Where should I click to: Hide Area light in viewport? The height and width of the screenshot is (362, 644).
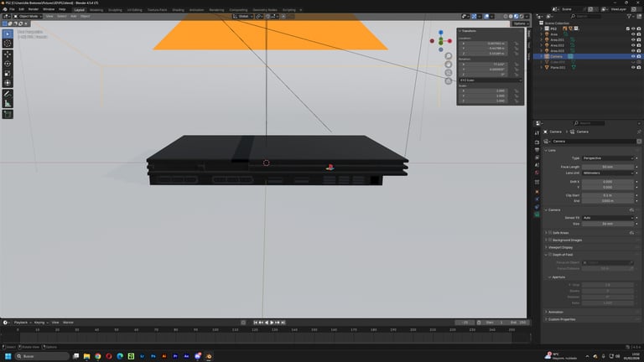coord(633,34)
